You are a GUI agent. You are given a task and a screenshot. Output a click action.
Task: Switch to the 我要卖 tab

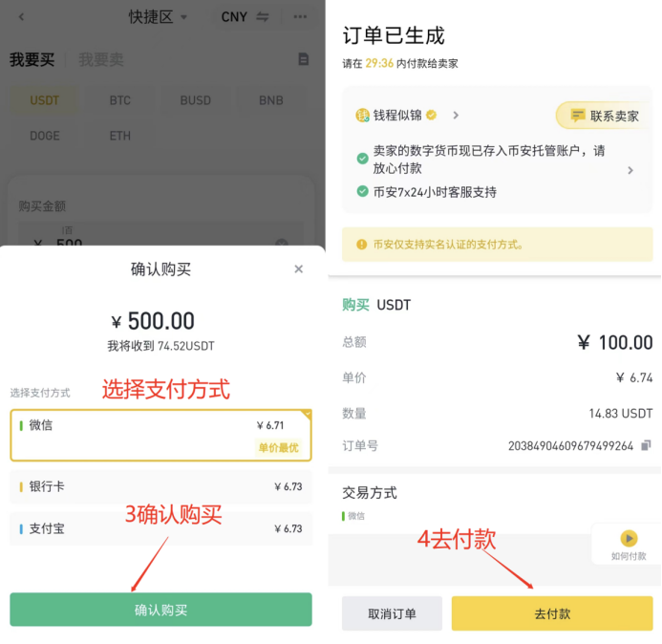pyautogui.click(x=101, y=59)
